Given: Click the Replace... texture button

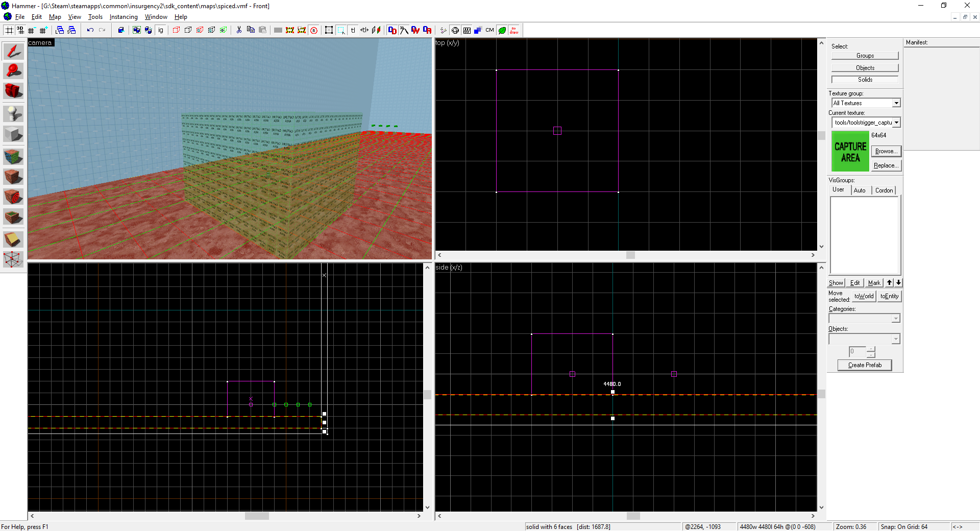Looking at the screenshot, I should pos(886,165).
